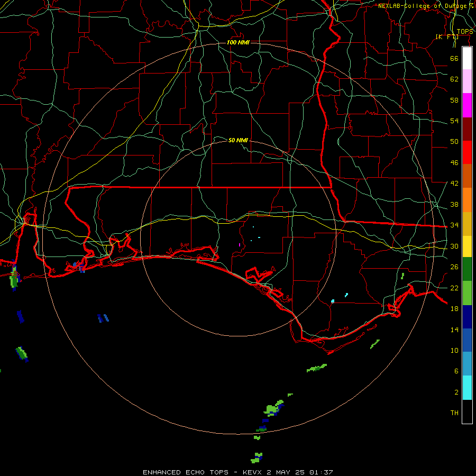
Task: Click the legend value '22'
Action: pos(454,288)
